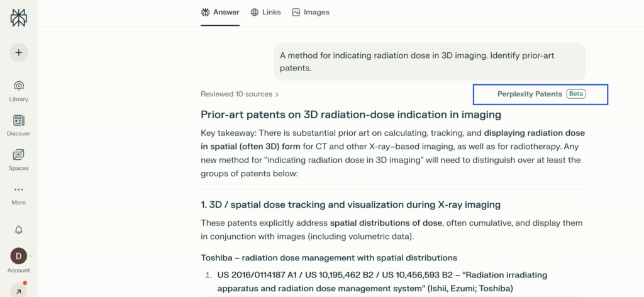This screenshot has width=644, height=297.
Task: Click the Beta badge
Action: [576, 94]
